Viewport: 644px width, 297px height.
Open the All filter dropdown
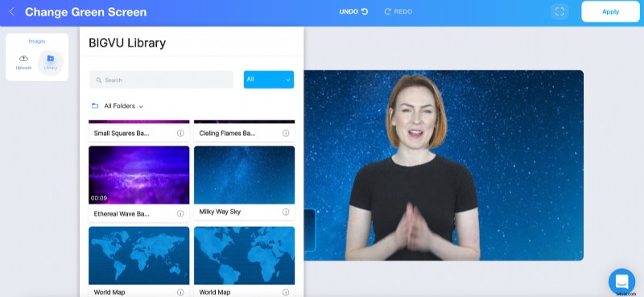(269, 80)
